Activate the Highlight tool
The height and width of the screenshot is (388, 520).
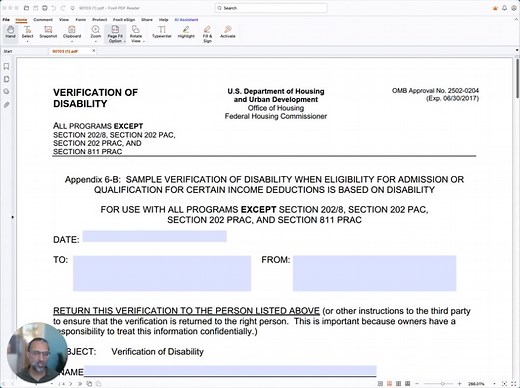click(186, 32)
